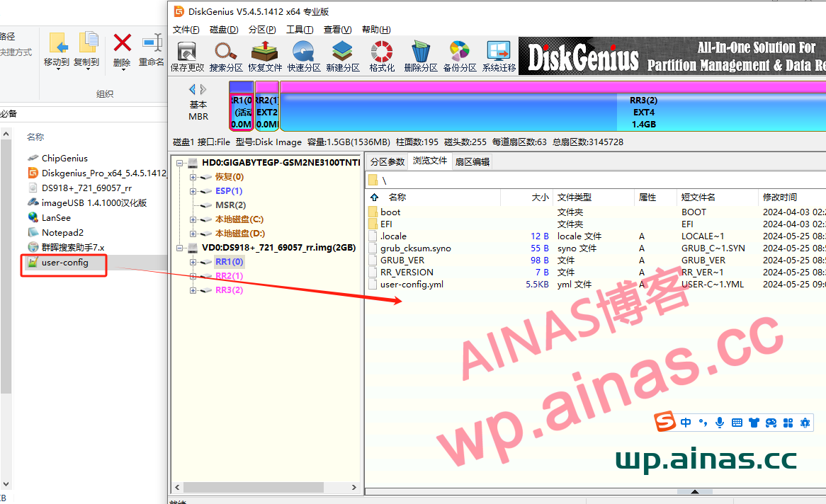Click the Sogou punctuation mode icon

point(703,423)
